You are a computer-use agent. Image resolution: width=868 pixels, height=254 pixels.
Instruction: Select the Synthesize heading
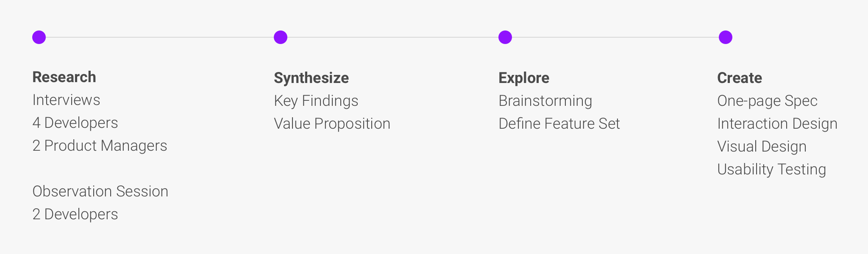(x=312, y=78)
